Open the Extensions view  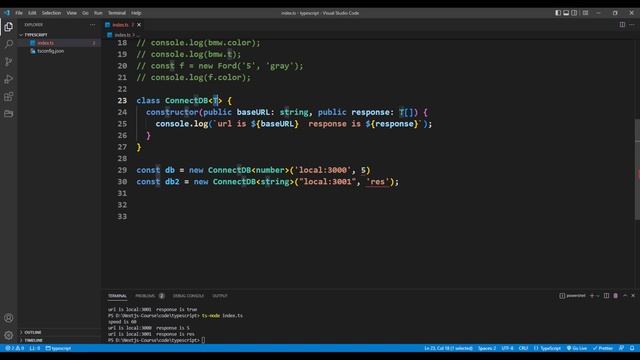click(9, 96)
